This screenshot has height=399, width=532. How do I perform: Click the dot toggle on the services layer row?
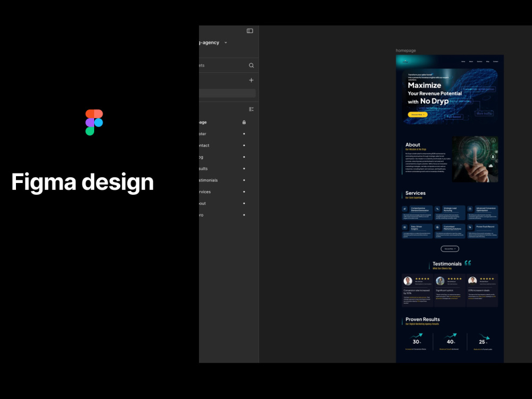point(244,192)
